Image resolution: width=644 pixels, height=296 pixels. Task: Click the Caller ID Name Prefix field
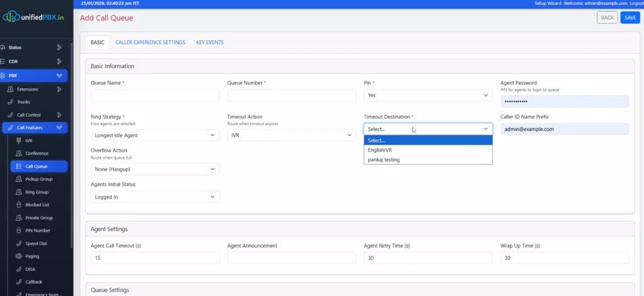pos(565,129)
